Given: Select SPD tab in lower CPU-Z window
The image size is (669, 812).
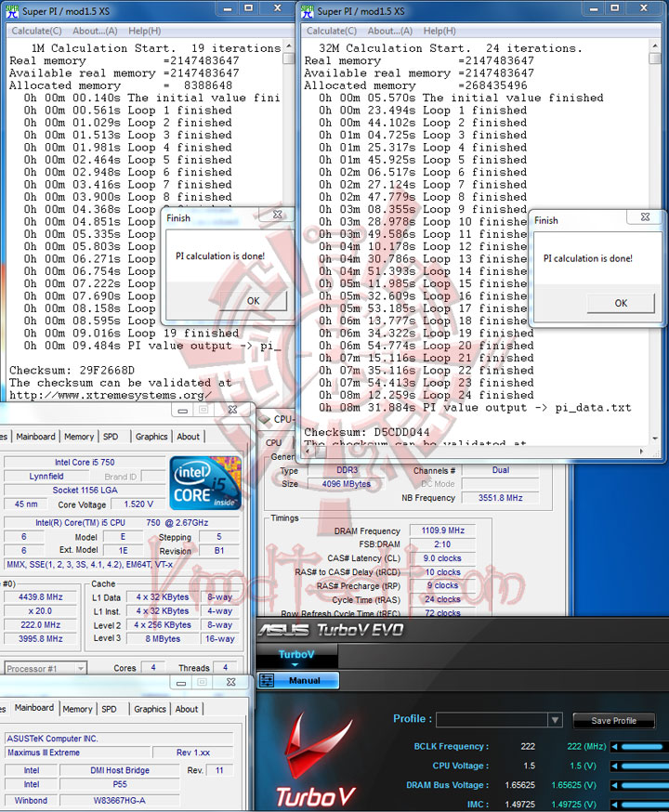Looking at the screenshot, I should [x=109, y=709].
